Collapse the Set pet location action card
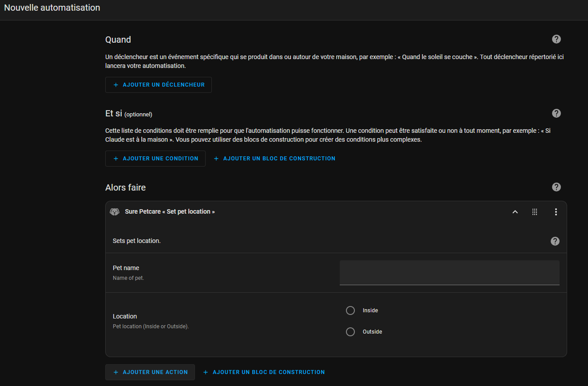This screenshot has height=386, width=588. [515, 212]
